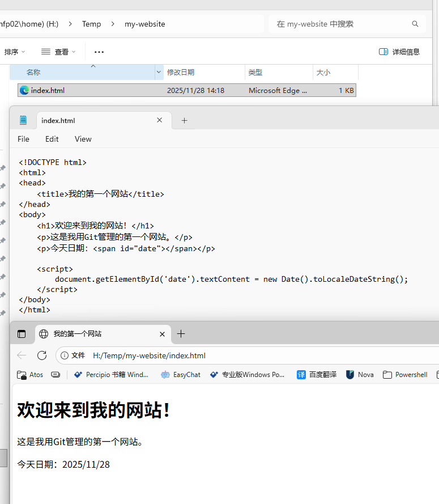Viewport: 439px width, 504px height.
Task: Select the index.html tab in Notepad
Action: (104, 120)
